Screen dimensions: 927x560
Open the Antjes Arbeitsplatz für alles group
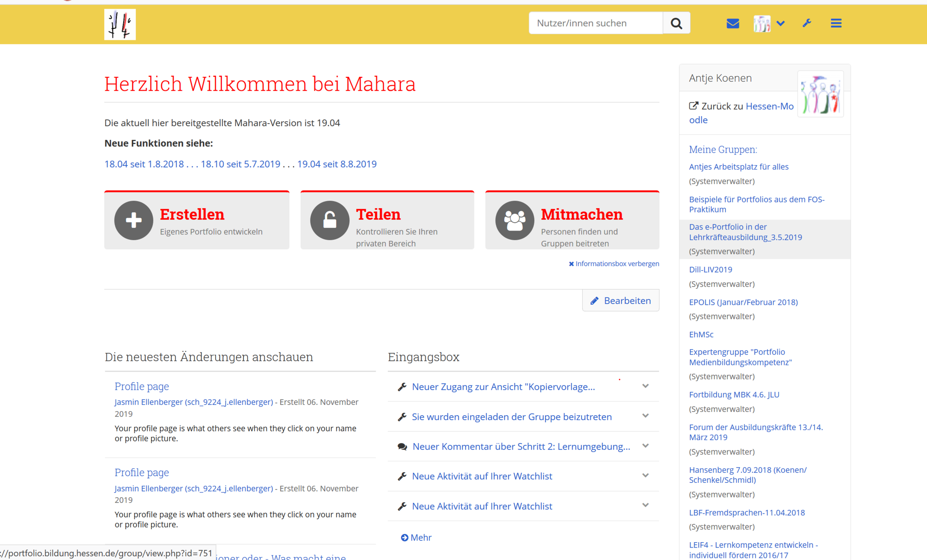click(739, 167)
